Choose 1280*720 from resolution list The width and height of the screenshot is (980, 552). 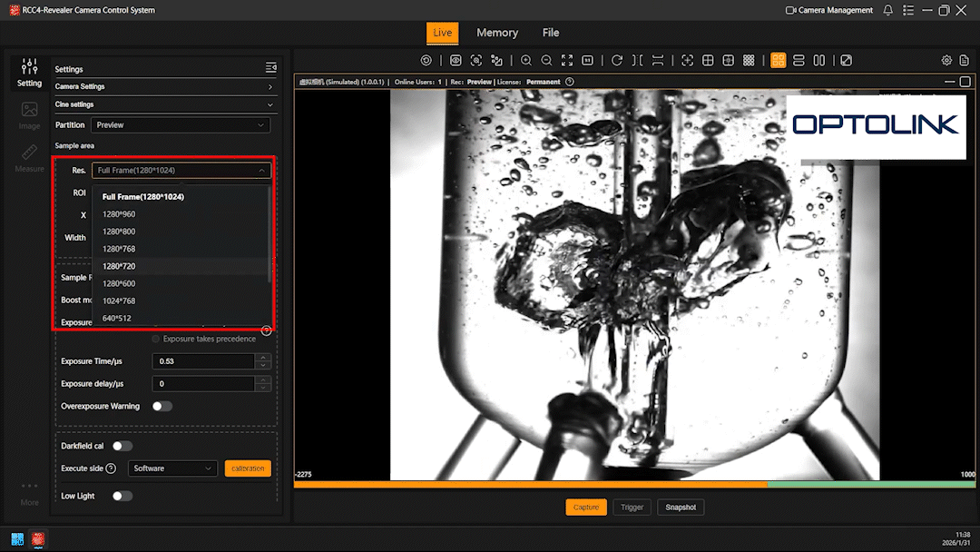119,266
